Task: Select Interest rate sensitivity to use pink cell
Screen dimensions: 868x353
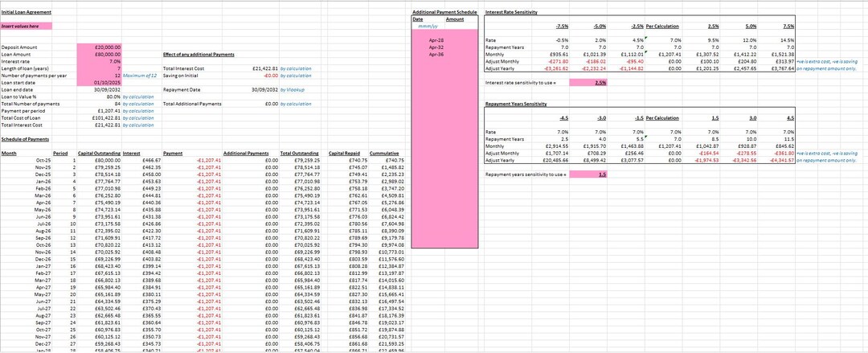Action: (x=588, y=83)
